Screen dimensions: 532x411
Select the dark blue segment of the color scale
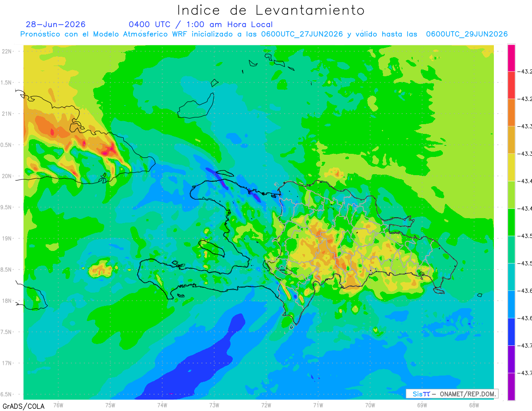pos(511,332)
